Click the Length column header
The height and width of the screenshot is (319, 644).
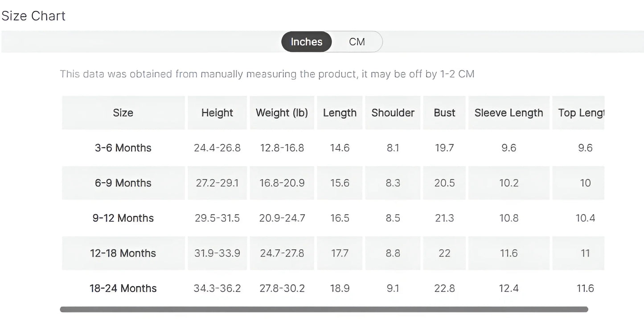[x=340, y=113]
